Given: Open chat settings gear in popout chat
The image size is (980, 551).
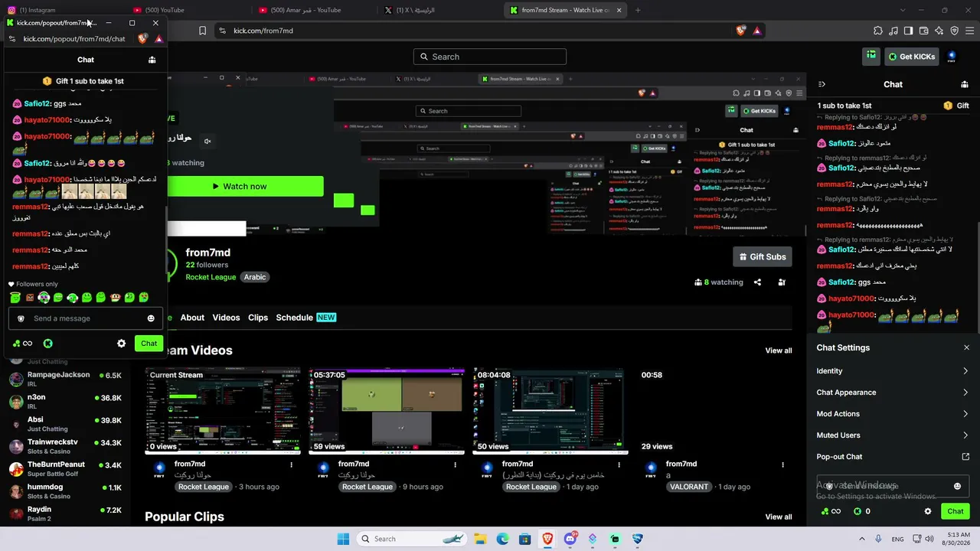Looking at the screenshot, I should (x=121, y=344).
